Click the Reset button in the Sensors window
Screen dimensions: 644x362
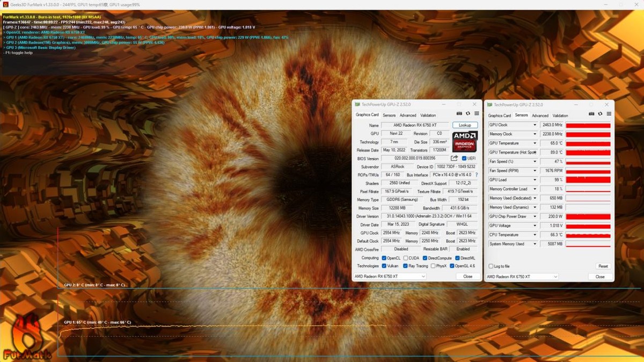(x=603, y=266)
